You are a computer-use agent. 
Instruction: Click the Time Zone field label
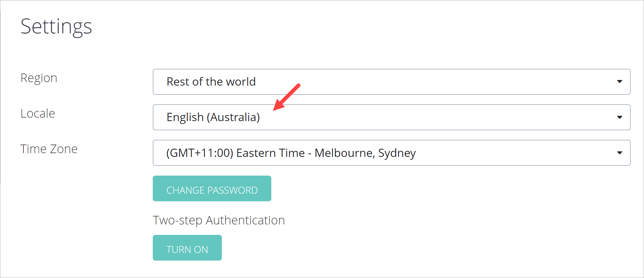pyautogui.click(x=49, y=149)
